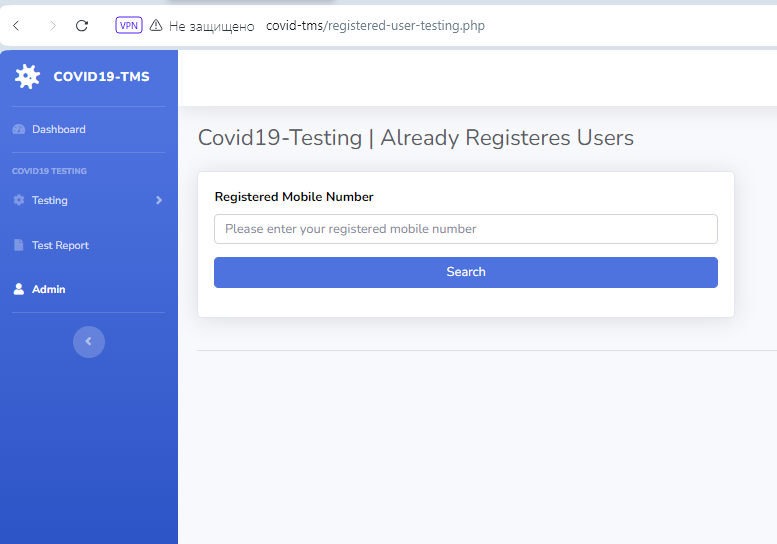Select the Testing menu label
Image resolution: width=777 pixels, height=544 pixels.
50,200
